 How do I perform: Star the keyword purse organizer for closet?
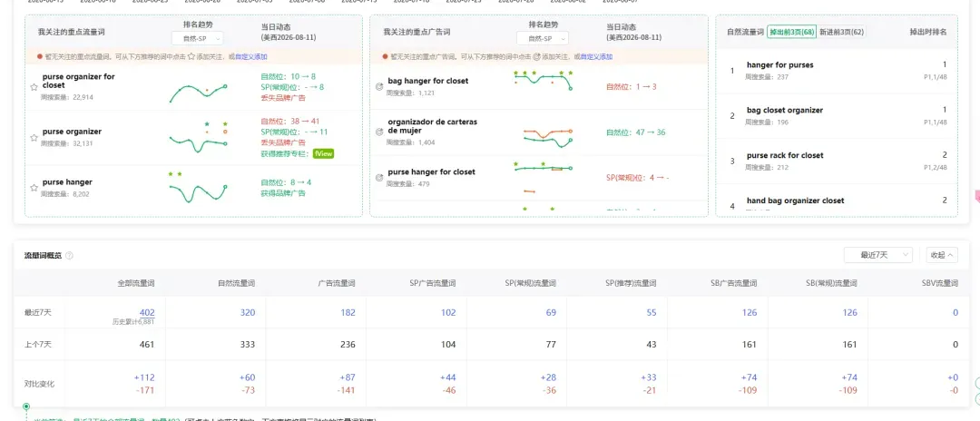click(x=34, y=87)
